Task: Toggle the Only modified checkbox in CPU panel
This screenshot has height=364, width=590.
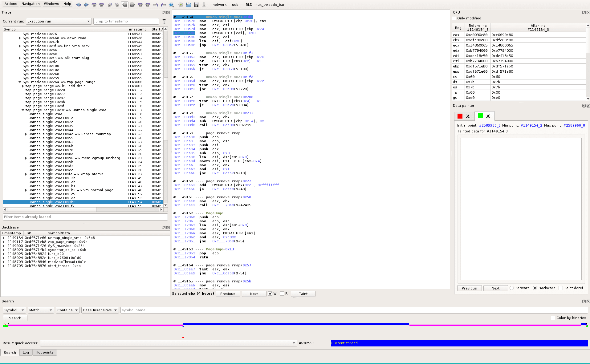Action: click(x=454, y=18)
